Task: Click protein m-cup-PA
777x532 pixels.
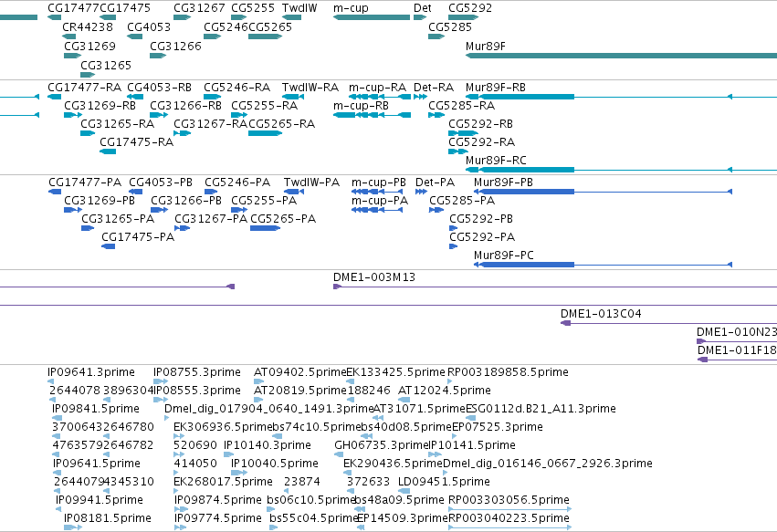Action: pyautogui.click(x=380, y=200)
